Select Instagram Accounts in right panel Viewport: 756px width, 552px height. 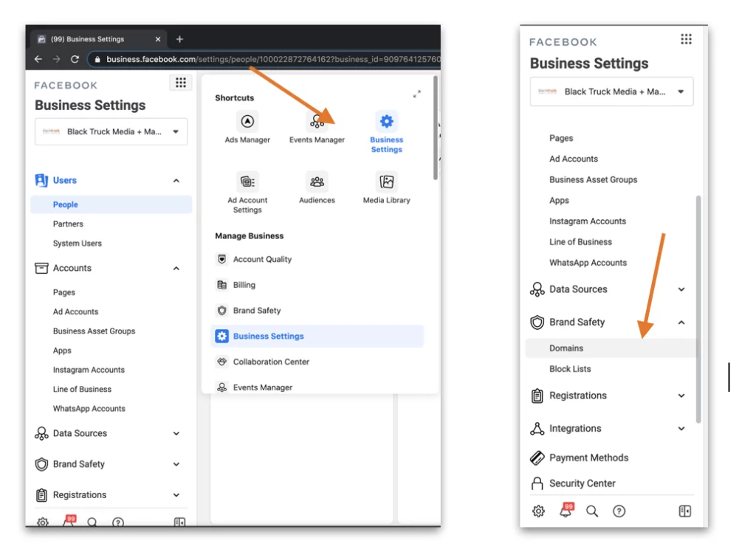coord(588,221)
